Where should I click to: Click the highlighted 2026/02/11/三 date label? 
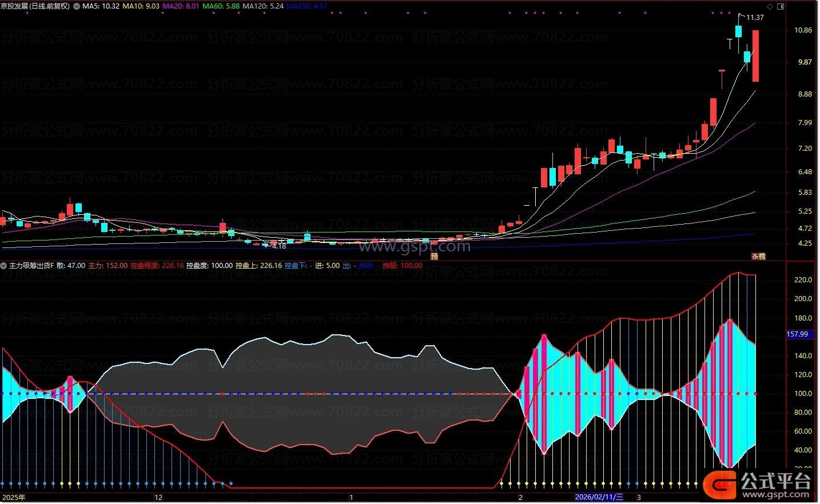[x=599, y=497]
